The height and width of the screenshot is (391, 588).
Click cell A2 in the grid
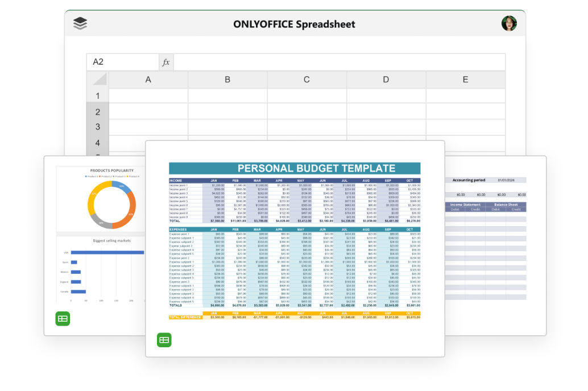click(x=148, y=111)
